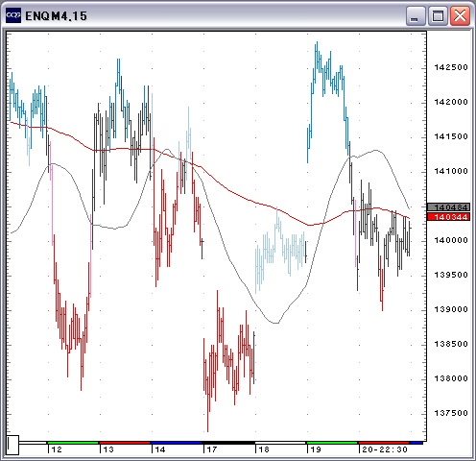Select the 19 date marker on time axis
Image resolution: width=476 pixels, height=461 pixels.
[316, 449]
